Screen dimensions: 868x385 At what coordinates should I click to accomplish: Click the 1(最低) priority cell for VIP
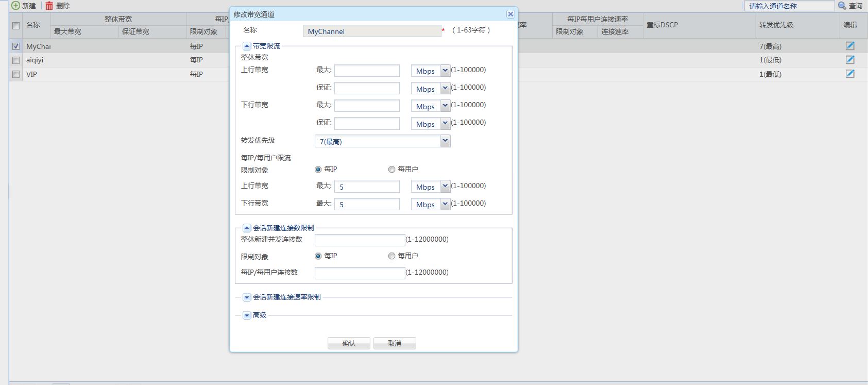tap(770, 74)
